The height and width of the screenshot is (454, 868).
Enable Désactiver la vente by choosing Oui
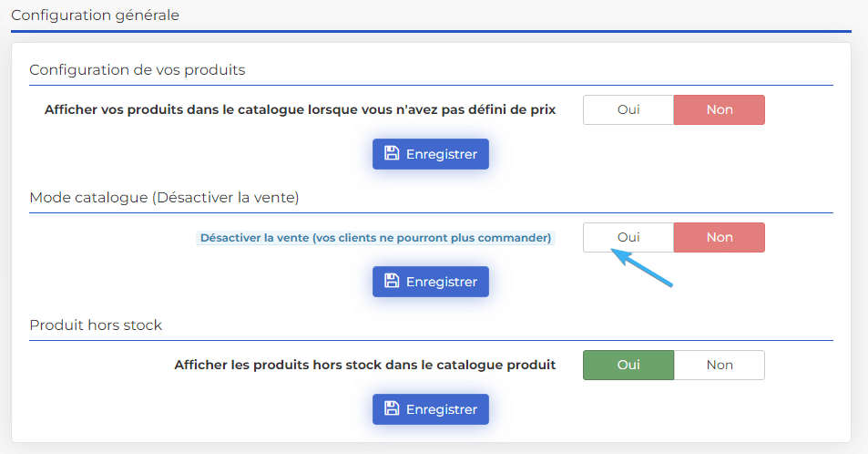[x=628, y=237]
